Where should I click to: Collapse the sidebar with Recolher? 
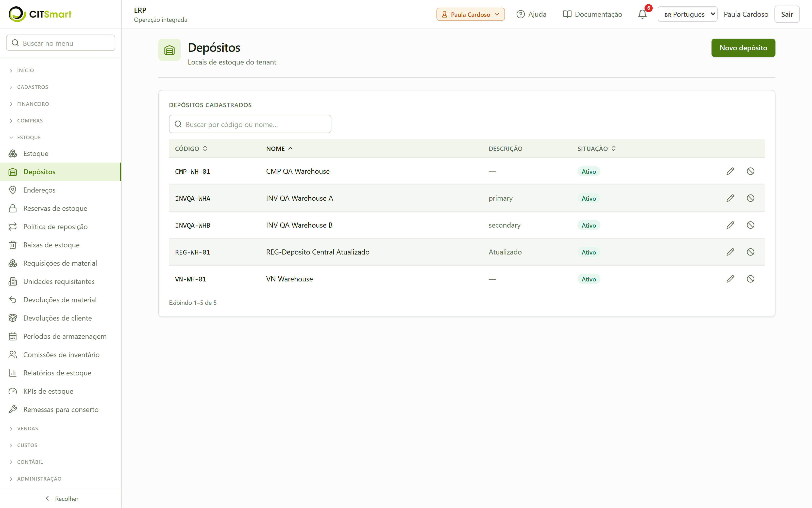pyautogui.click(x=62, y=499)
